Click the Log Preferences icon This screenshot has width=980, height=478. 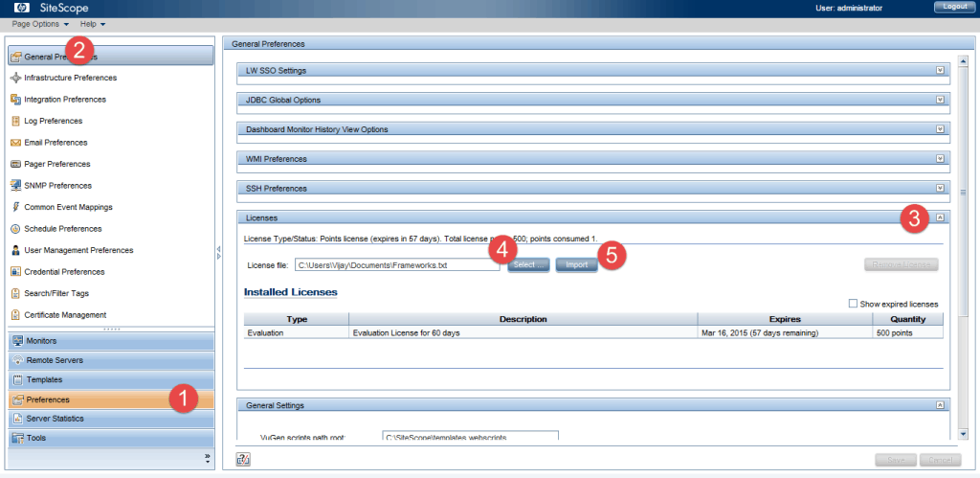[x=15, y=121]
